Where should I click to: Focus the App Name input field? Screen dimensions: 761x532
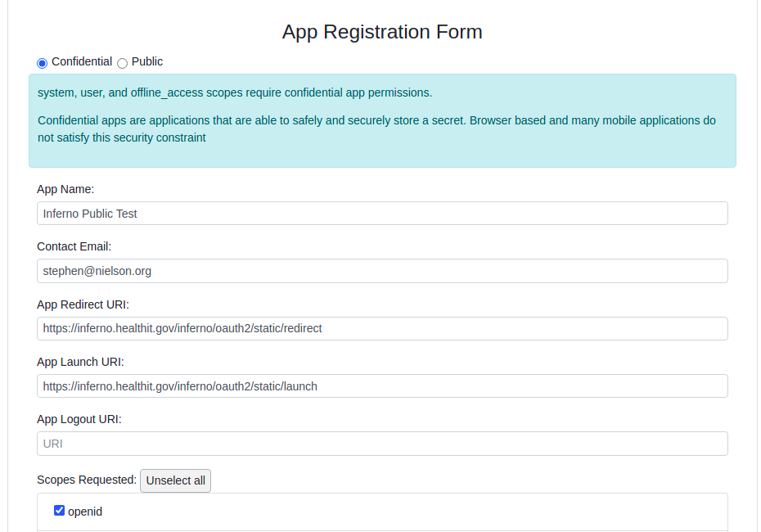382,214
